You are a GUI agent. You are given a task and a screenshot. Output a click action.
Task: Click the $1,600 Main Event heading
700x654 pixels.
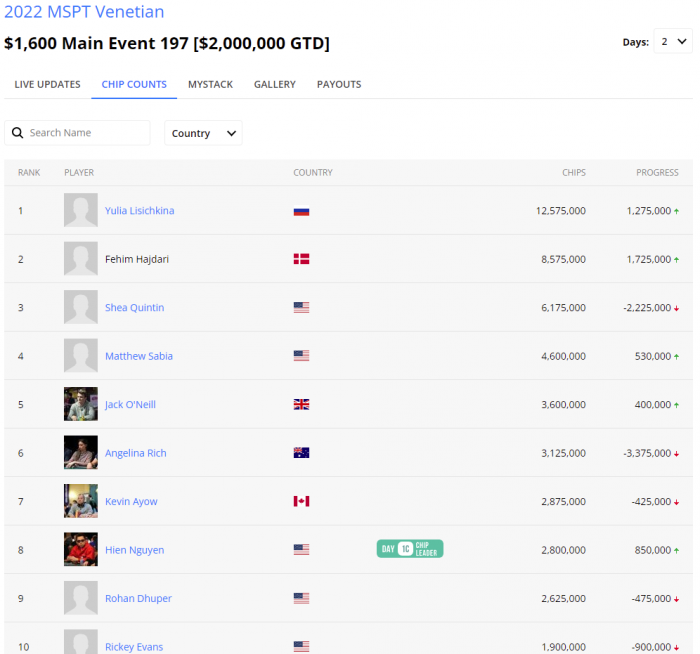167,43
